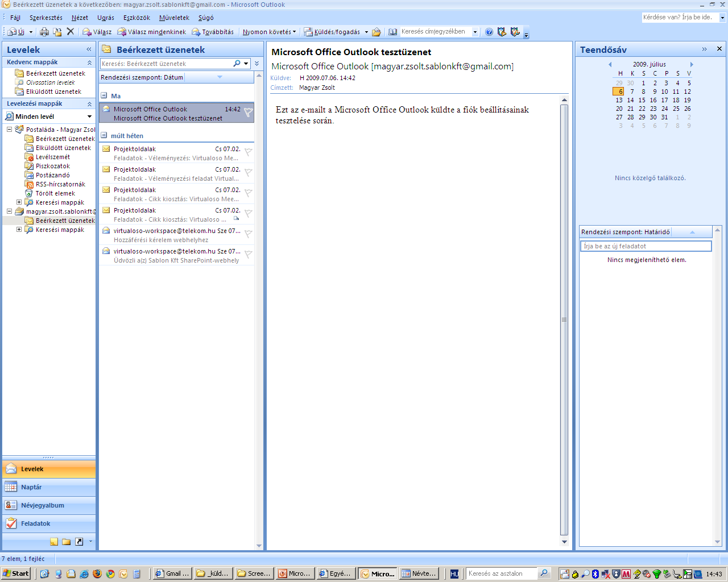Image resolution: width=728 pixels, height=582 pixels.
Task: Select 'Cikk kiosztás: Virtualoso Mee...' message
Action: point(176,194)
